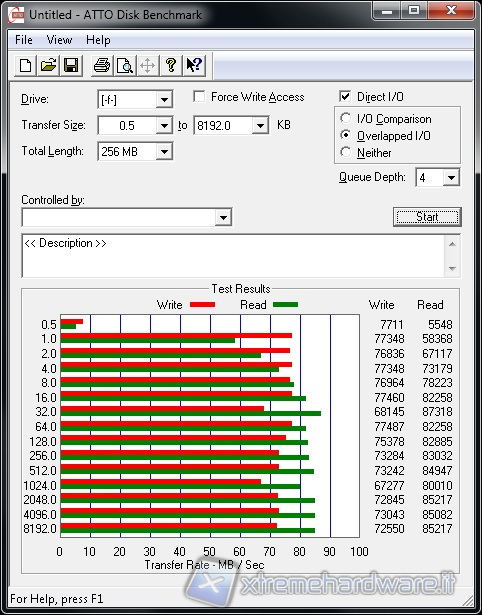Open About using the question mark icon
482x615 pixels.
(x=171, y=65)
